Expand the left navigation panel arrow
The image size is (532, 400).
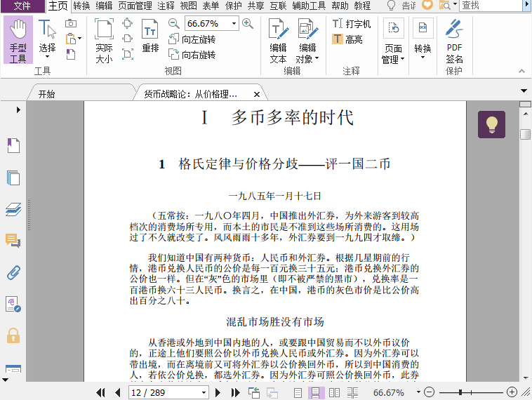point(18,109)
